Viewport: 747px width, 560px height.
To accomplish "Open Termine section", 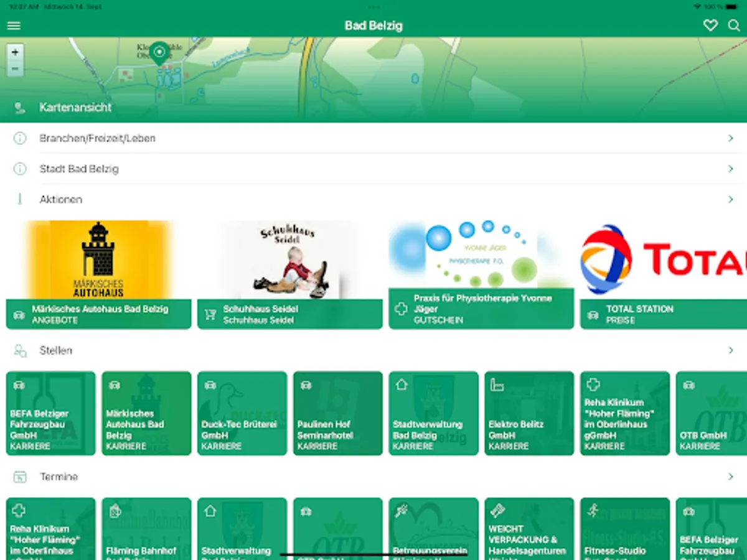I will [x=374, y=477].
